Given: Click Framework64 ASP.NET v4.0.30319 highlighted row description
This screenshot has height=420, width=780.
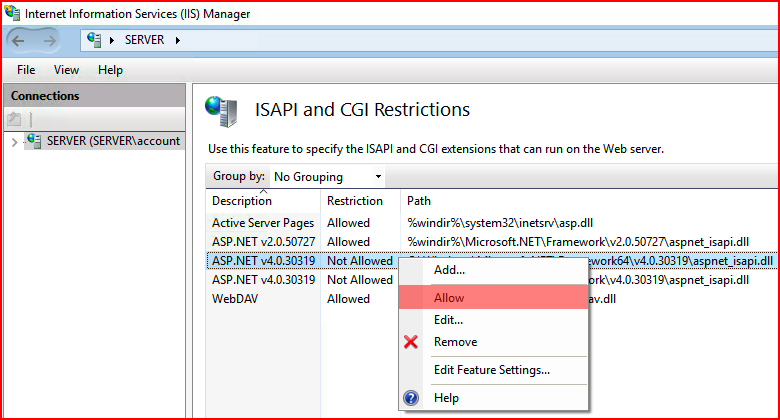Looking at the screenshot, I should click(264, 261).
